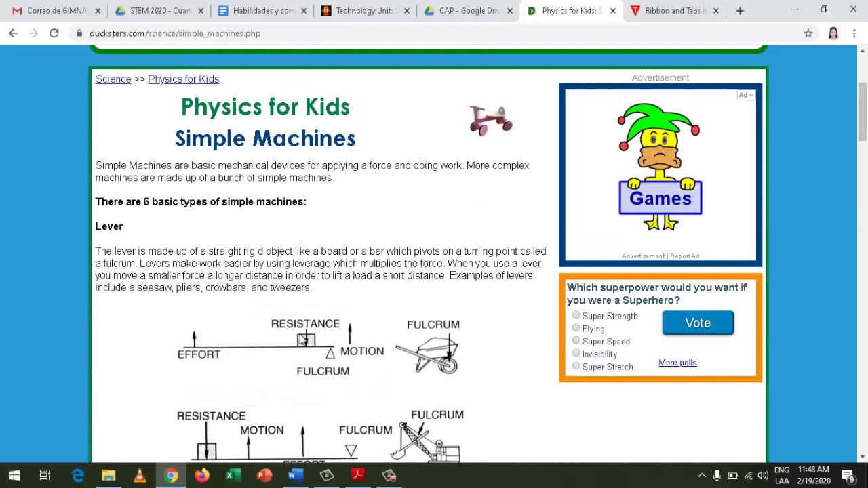Screen dimensions: 868x488
Task: Reload the page with refresh icon
Action: (x=54, y=33)
